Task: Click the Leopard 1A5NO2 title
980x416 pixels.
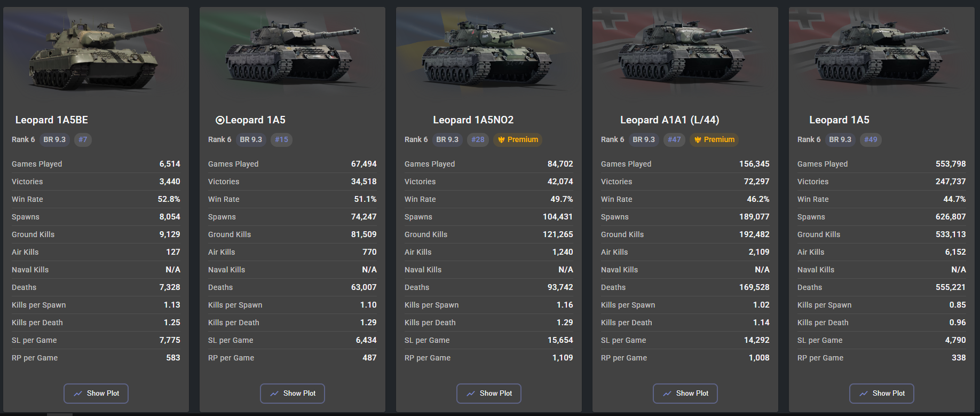Action: [x=473, y=120]
